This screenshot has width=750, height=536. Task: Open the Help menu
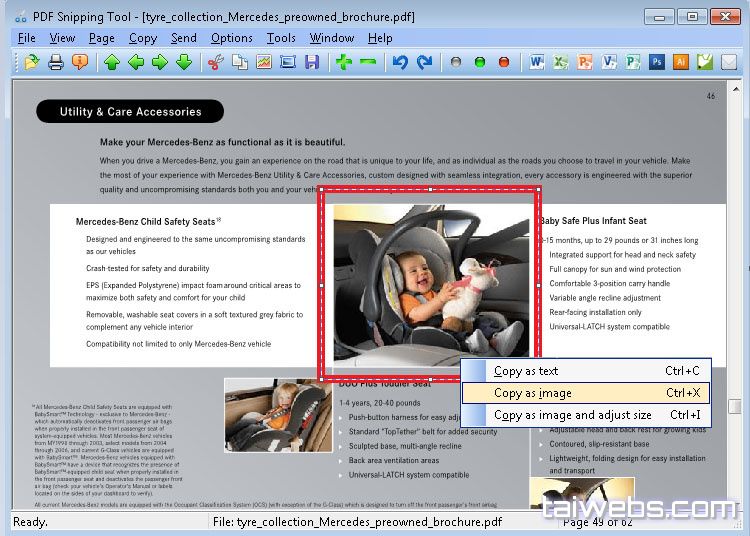pyautogui.click(x=380, y=38)
